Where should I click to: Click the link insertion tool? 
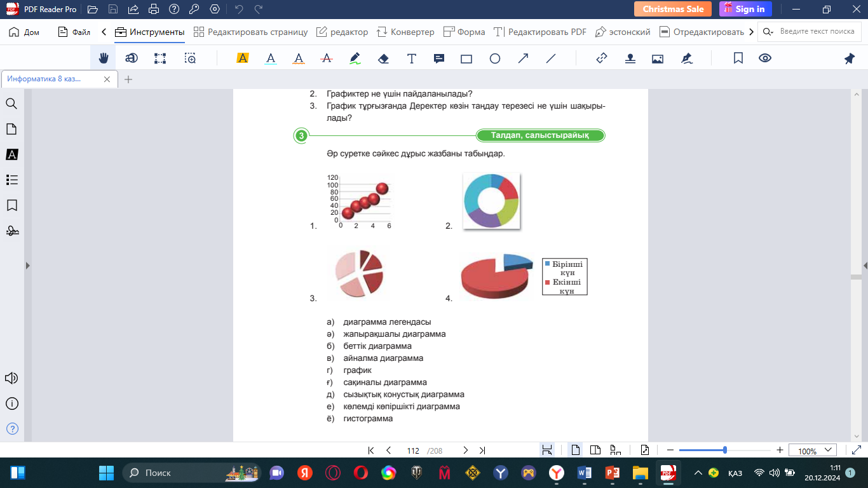602,58
